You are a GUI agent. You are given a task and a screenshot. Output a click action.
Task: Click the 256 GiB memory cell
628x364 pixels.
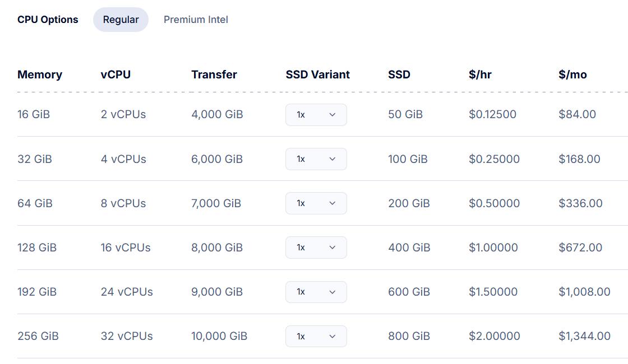click(x=38, y=336)
